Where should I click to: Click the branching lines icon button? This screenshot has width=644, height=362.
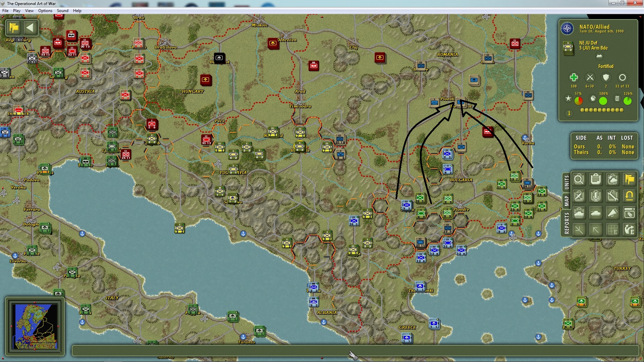[579, 230]
